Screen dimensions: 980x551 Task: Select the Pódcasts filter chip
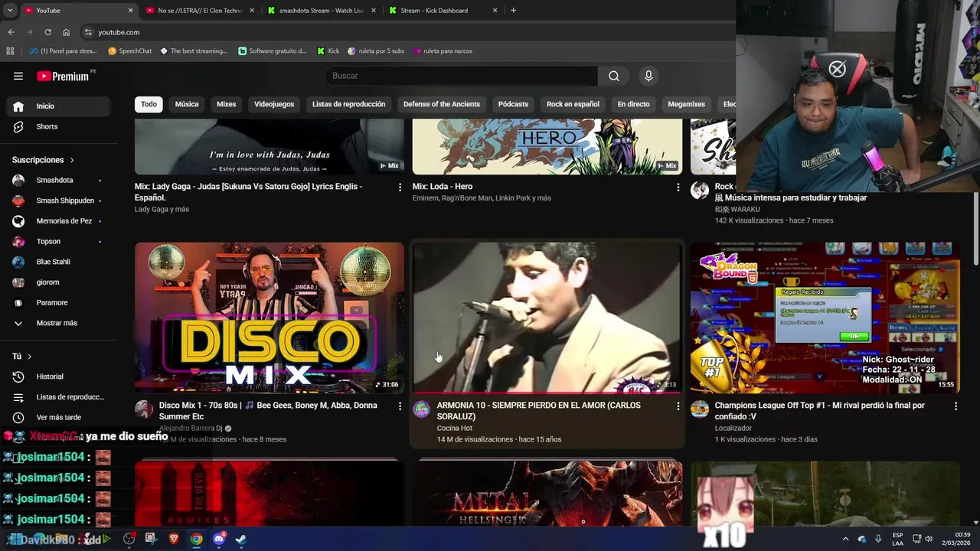513,104
